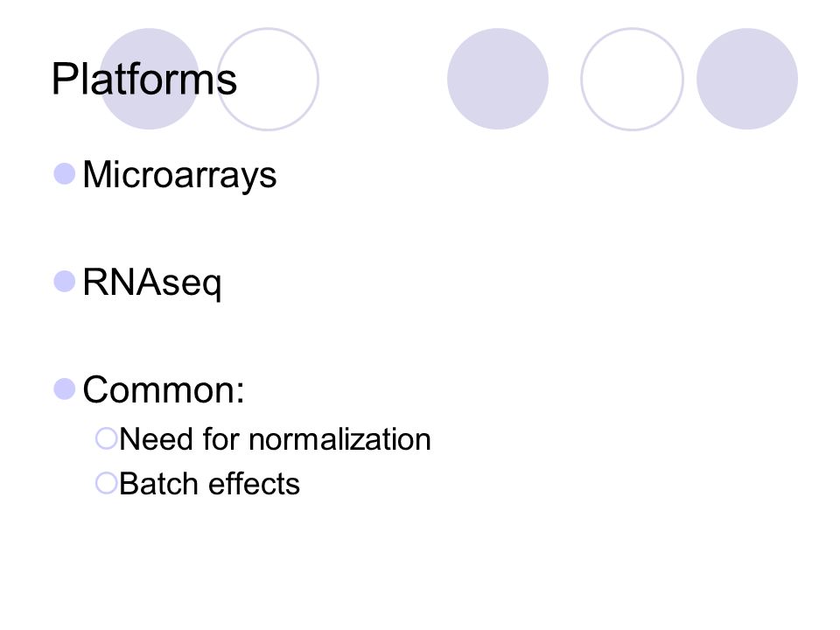Click the Platforms slide title
Viewport: 840px width, 630px height.
pos(144,79)
